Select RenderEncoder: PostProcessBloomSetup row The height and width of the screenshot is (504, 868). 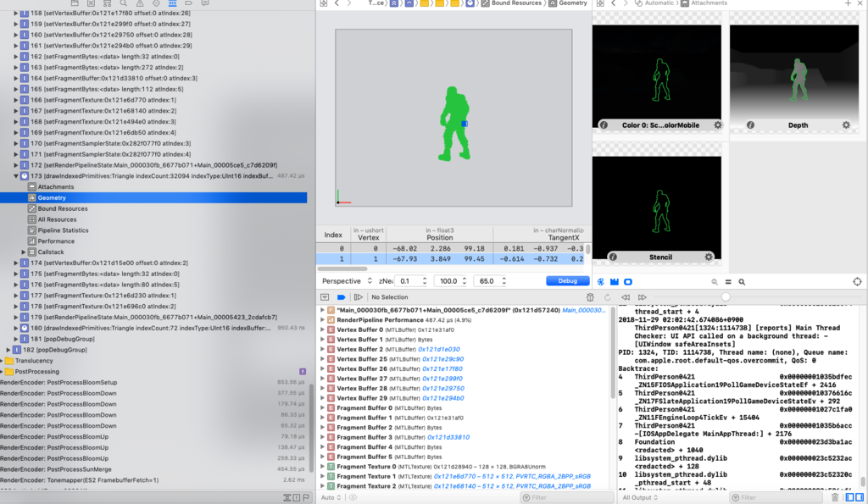tap(153, 382)
